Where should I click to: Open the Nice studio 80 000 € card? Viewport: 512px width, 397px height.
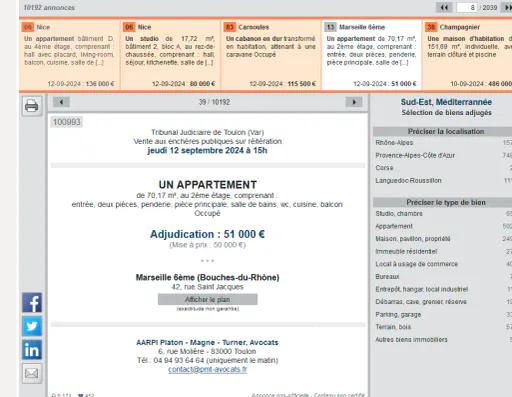[x=170, y=55]
